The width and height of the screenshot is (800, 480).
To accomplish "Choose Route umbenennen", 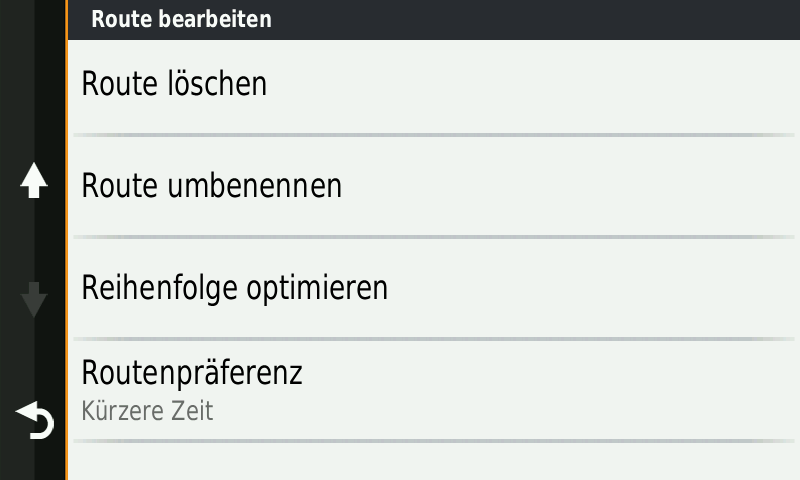I will coord(211,186).
